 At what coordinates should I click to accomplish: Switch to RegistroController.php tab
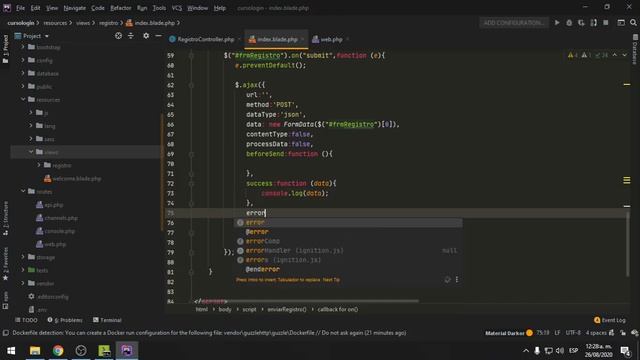click(205, 39)
